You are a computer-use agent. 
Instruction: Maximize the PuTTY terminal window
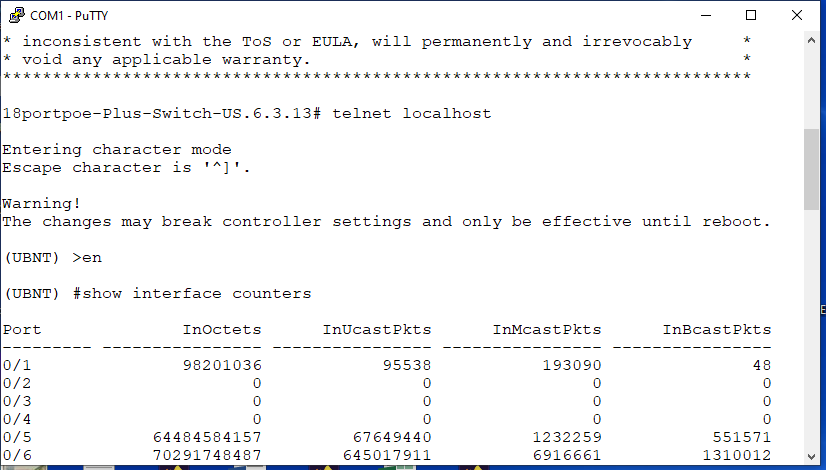pyautogui.click(x=751, y=15)
